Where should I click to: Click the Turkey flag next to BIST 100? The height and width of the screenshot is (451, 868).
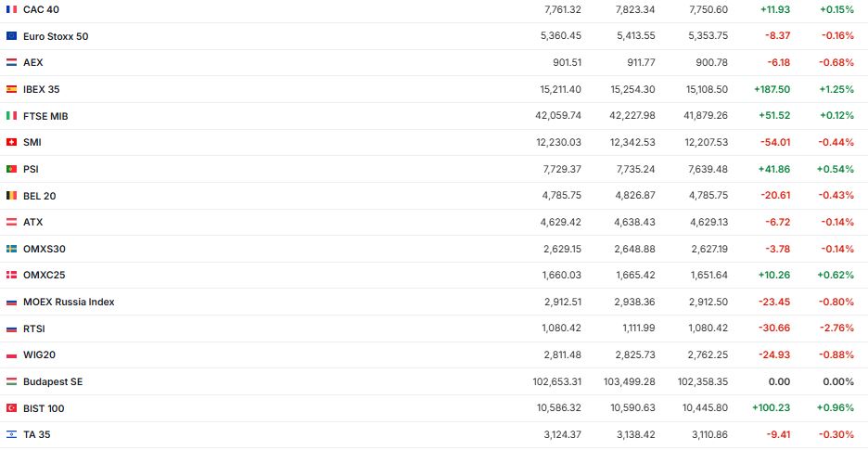pyautogui.click(x=11, y=408)
